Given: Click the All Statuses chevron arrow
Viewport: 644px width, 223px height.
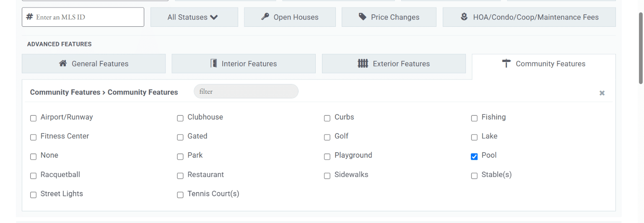Looking at the screenshot, I should click(x=214, y=17).
